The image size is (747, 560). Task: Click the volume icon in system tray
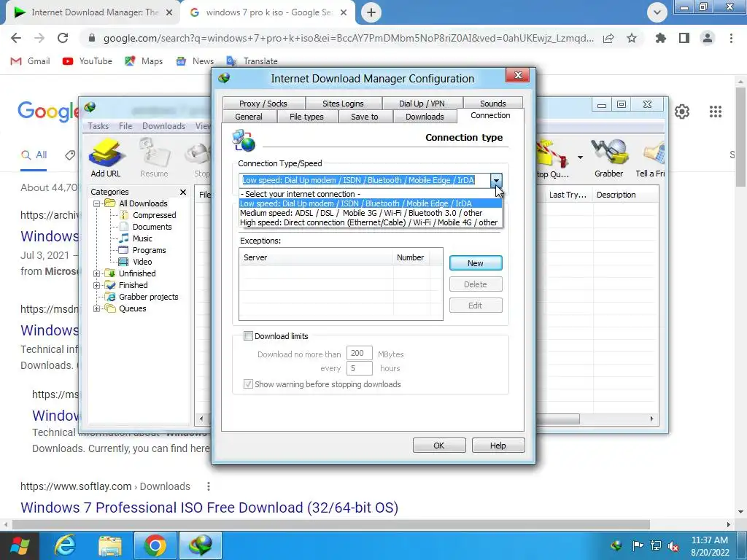point(673,545)
